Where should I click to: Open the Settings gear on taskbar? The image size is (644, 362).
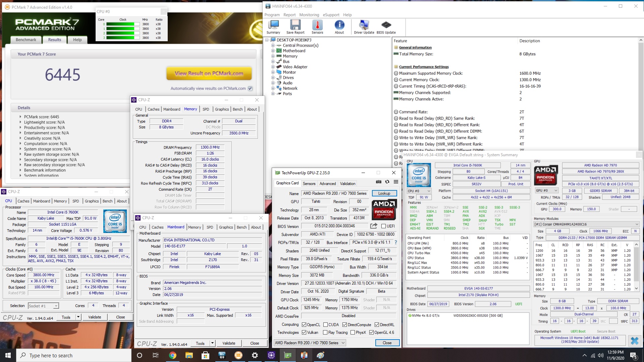[255, 355]
